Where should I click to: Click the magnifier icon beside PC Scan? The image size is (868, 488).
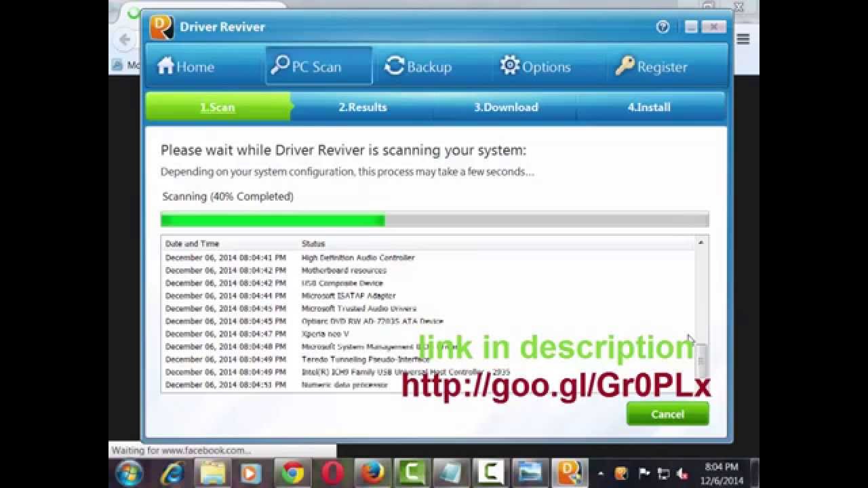(x=279, y=64)
